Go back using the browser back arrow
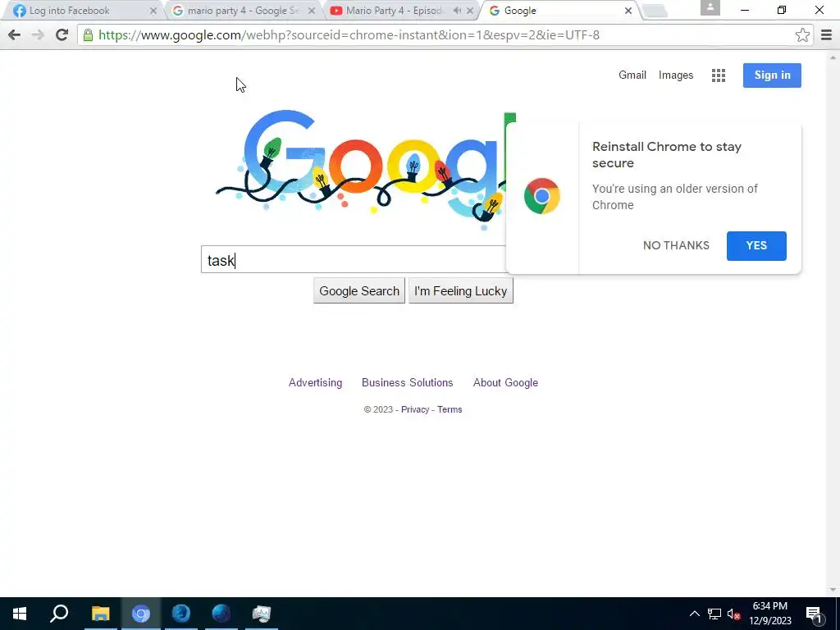Screen dimensions: 840x630 tap(15, 35)
